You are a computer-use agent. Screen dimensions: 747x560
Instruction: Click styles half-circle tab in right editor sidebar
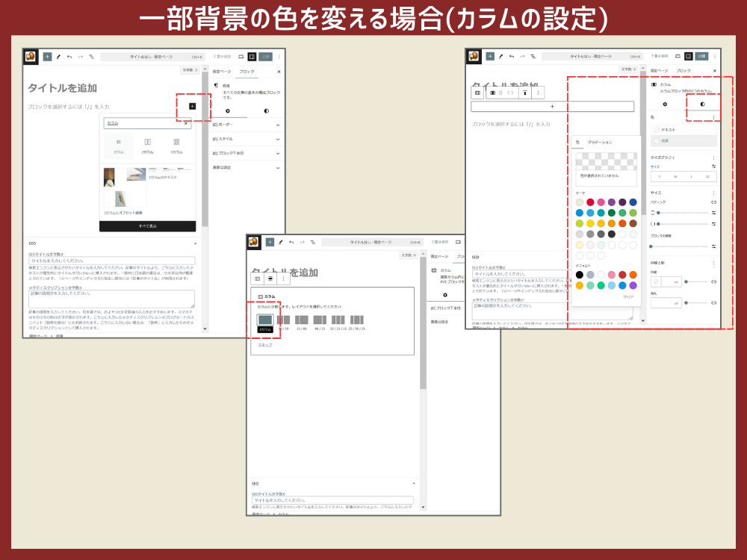coord(702,105)
